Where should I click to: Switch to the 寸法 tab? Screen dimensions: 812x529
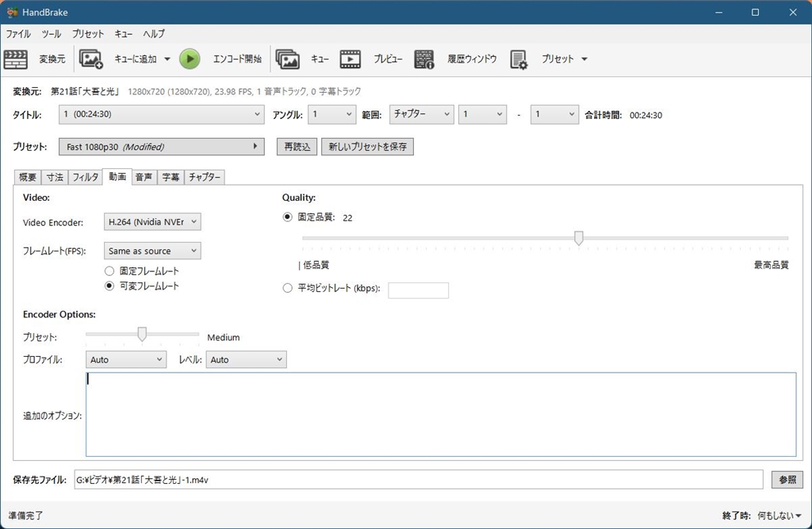click(55, 177)
